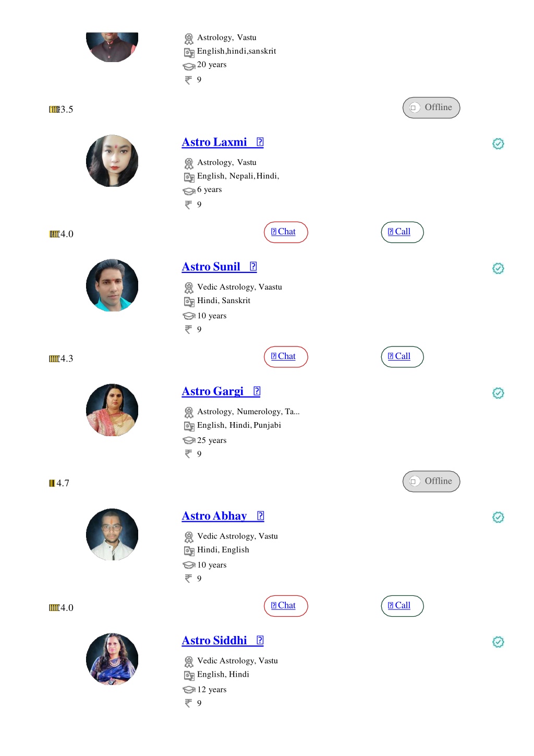Click the Offline button for Astro Gargi

(431, 481)
